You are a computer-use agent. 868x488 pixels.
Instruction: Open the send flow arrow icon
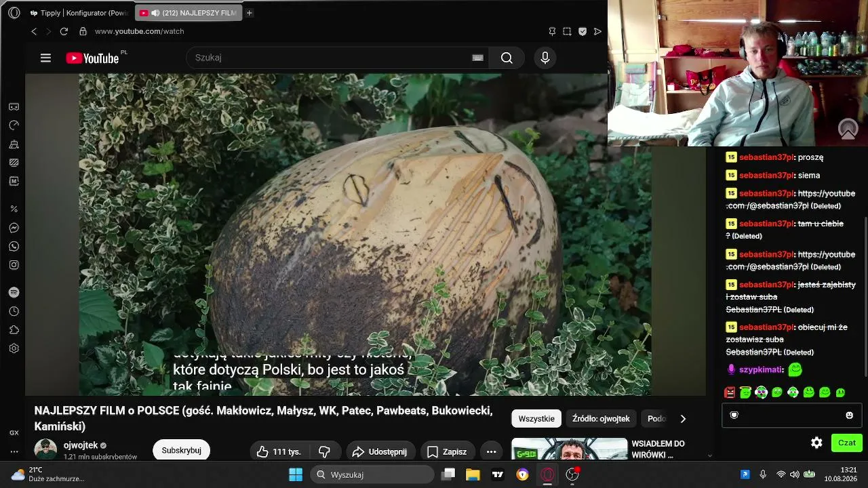(597, 31)
